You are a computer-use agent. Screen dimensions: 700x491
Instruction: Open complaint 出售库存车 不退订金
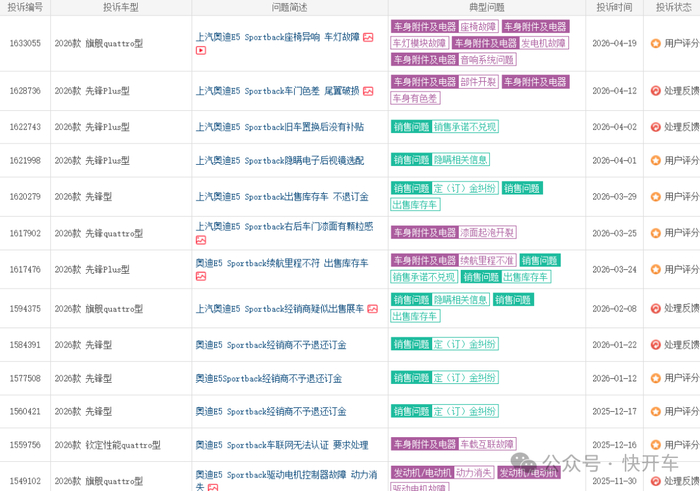point(282,196)
